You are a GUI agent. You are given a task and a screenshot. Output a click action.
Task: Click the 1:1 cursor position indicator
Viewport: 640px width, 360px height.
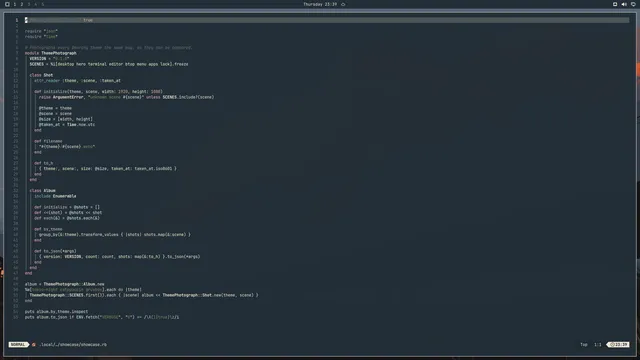(598, 344)
